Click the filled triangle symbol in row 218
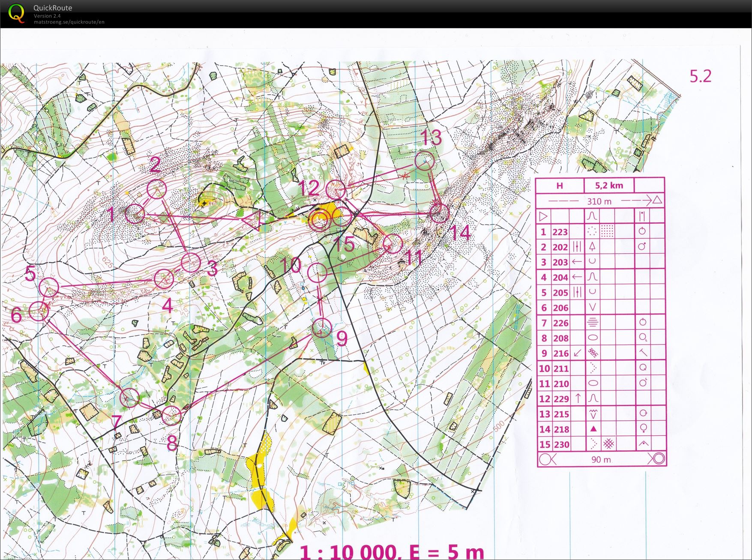Screen dimensions: 752x560 tap(593, 428)
